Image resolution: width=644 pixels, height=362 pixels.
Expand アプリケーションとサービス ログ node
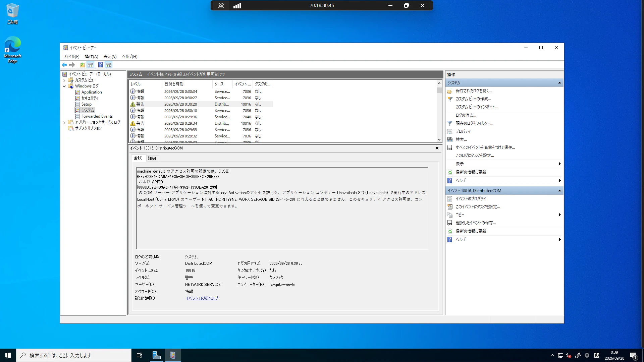tap(64, 123)
